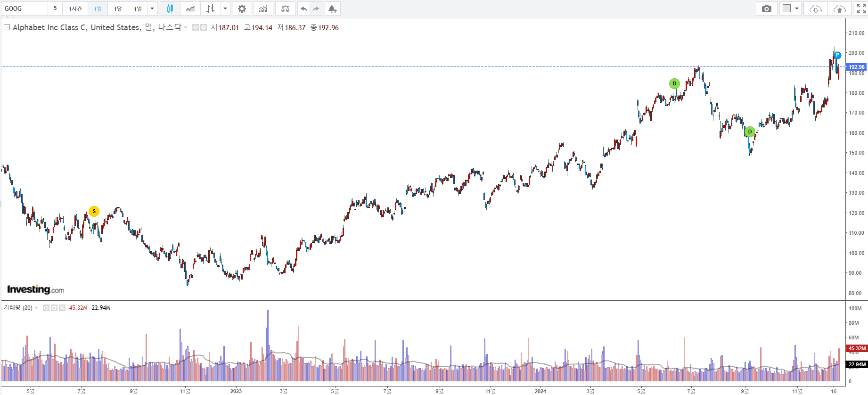Collapse the legend with minus box
Viewport: 868px width, 395px height.
7,27
